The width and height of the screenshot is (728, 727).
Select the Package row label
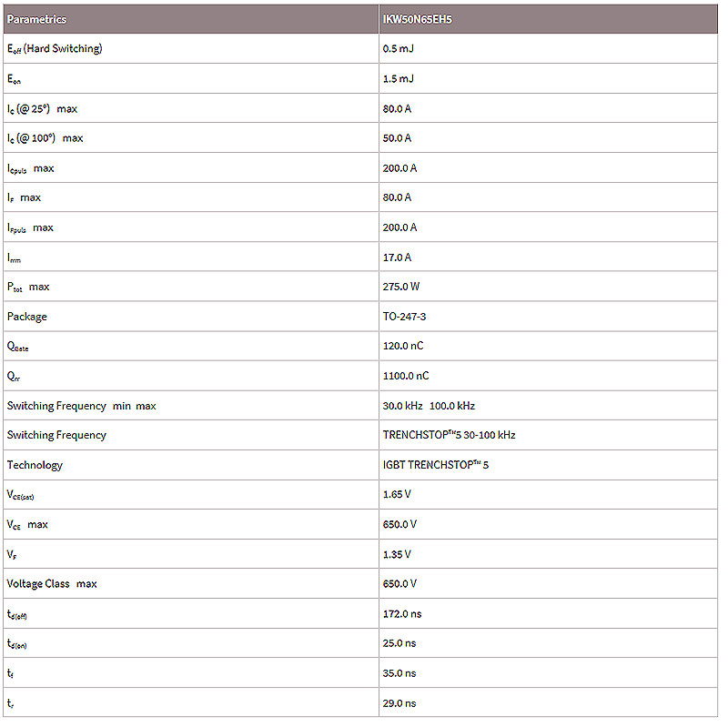pos(27,317)
